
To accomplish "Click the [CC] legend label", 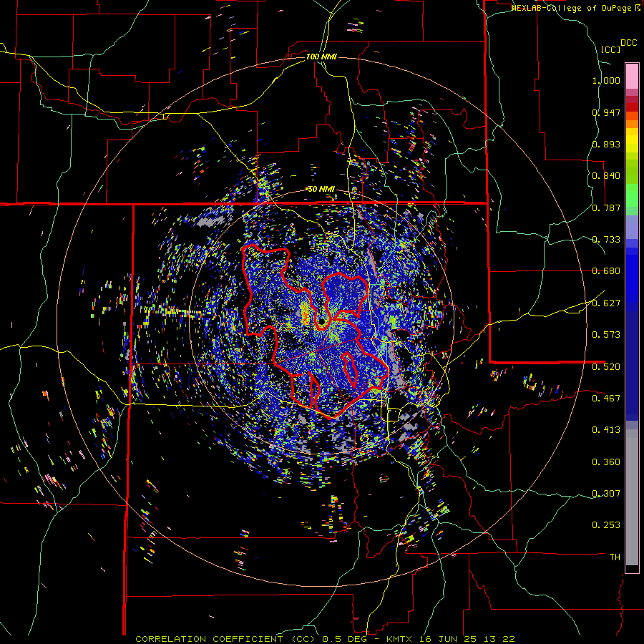I will [611, 49].
